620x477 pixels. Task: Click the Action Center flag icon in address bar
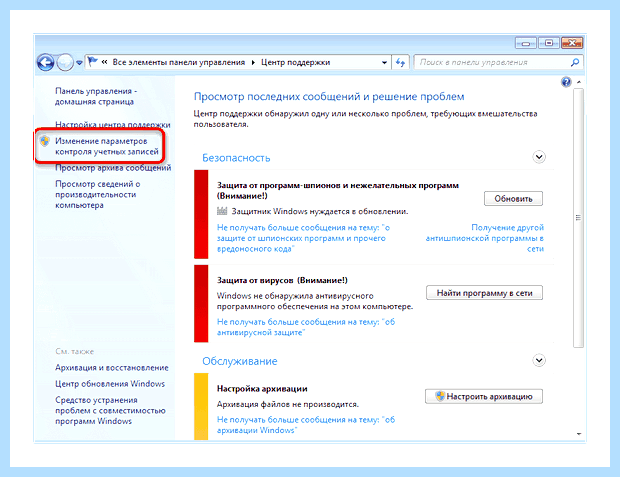point(93,62)
